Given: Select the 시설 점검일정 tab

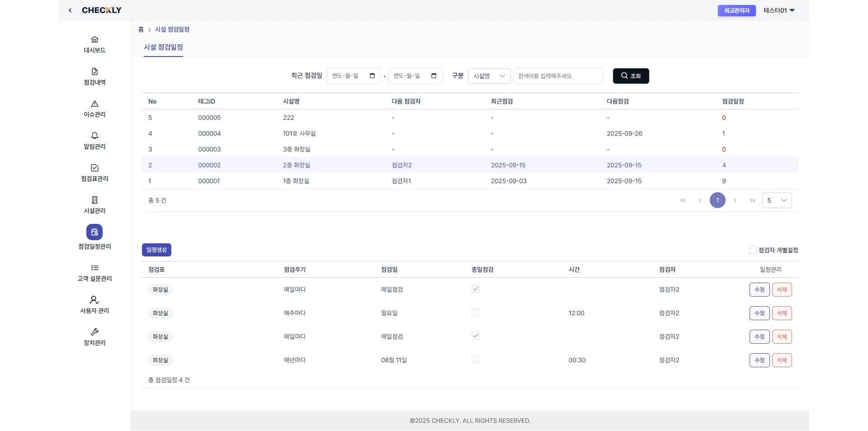Looking at the screenshot, I should [x=163, y=47].
